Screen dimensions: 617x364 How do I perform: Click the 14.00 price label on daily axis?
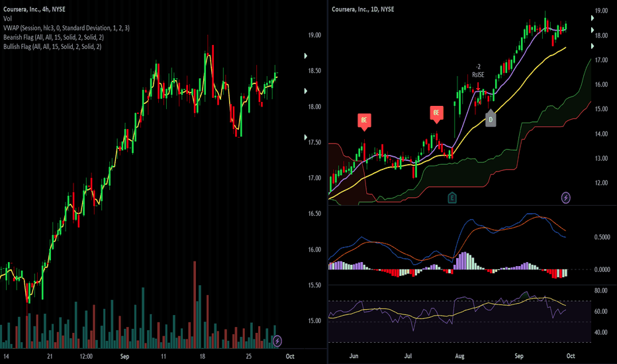(x=601, y=134)
